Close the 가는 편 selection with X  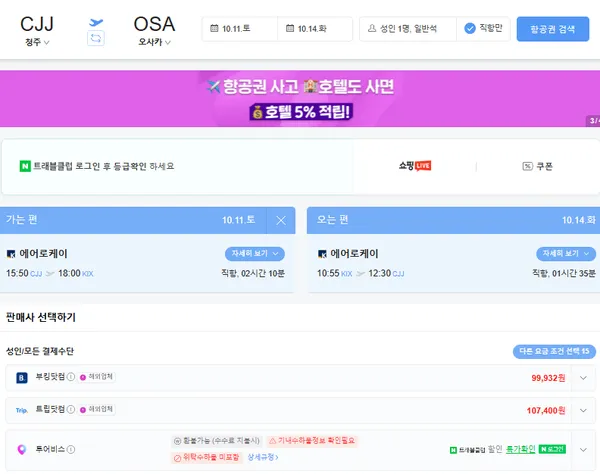point(281,220)
